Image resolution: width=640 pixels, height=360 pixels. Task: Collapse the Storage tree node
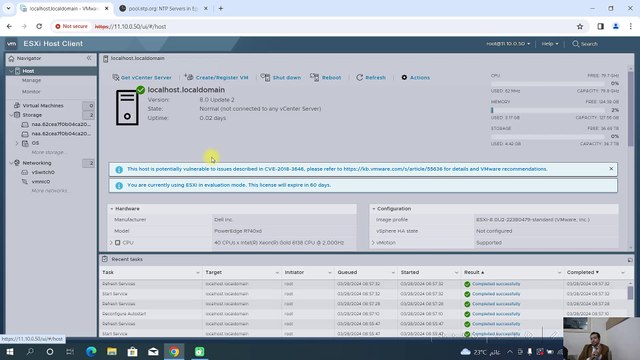(x=11, y=115)
